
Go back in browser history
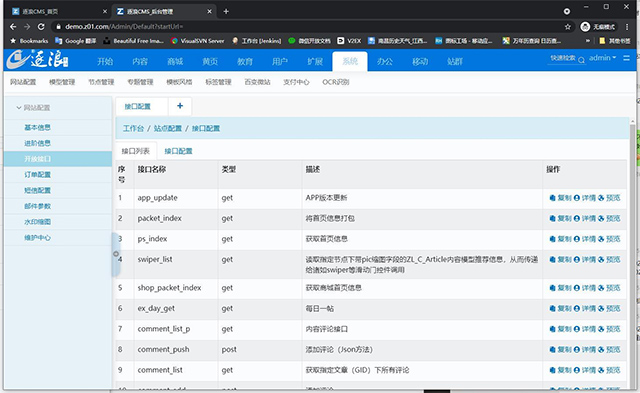click(13, 27)
